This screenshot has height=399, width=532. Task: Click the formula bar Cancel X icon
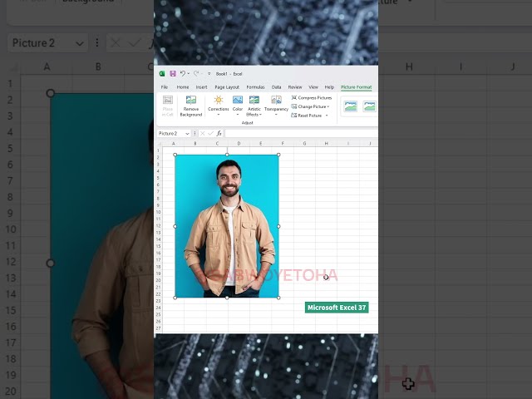click(203, 134)
